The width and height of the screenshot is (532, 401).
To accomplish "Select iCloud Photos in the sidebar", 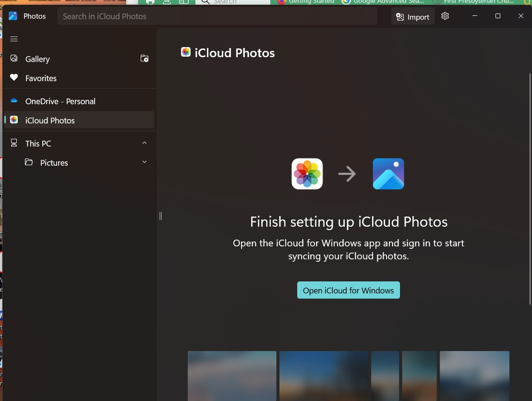I will coord(50,121).
